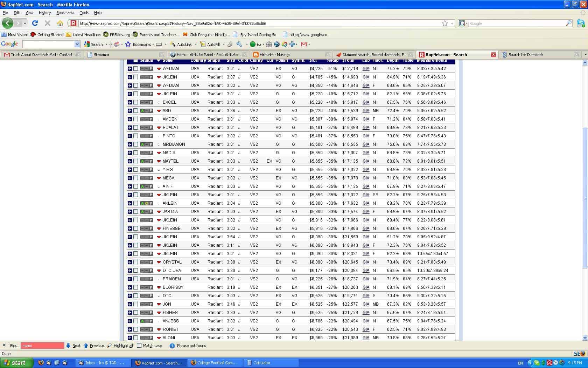This screenshot has height=368, width=588.
Task: Go back with the green Back arrow
Action: coord(7,23)
